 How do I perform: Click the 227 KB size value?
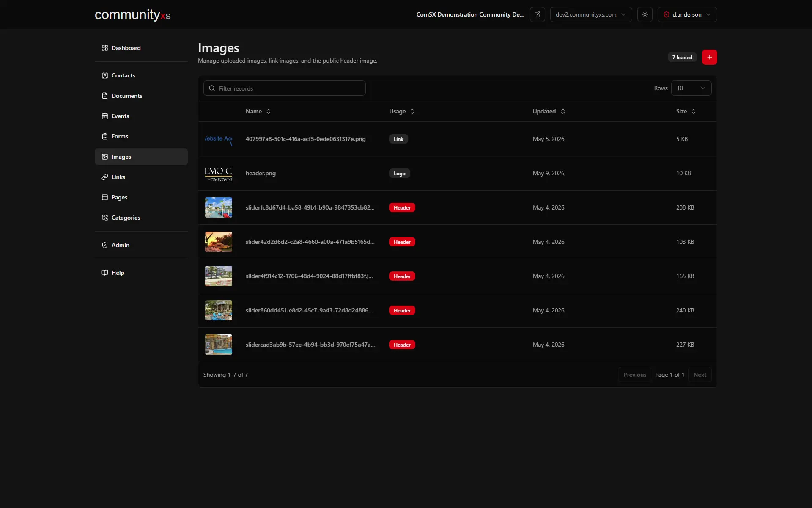685,345
